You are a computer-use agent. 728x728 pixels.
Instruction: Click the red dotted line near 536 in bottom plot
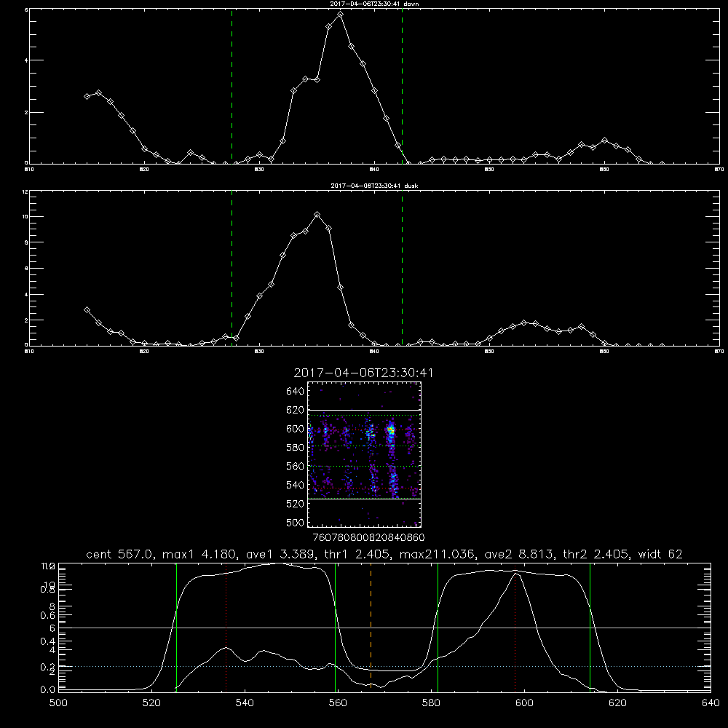pos(226,627)
